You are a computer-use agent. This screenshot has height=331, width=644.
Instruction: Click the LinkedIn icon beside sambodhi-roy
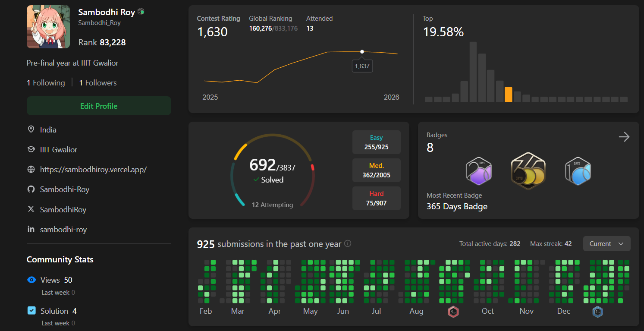pyautogui.click(x=31, y=229)
